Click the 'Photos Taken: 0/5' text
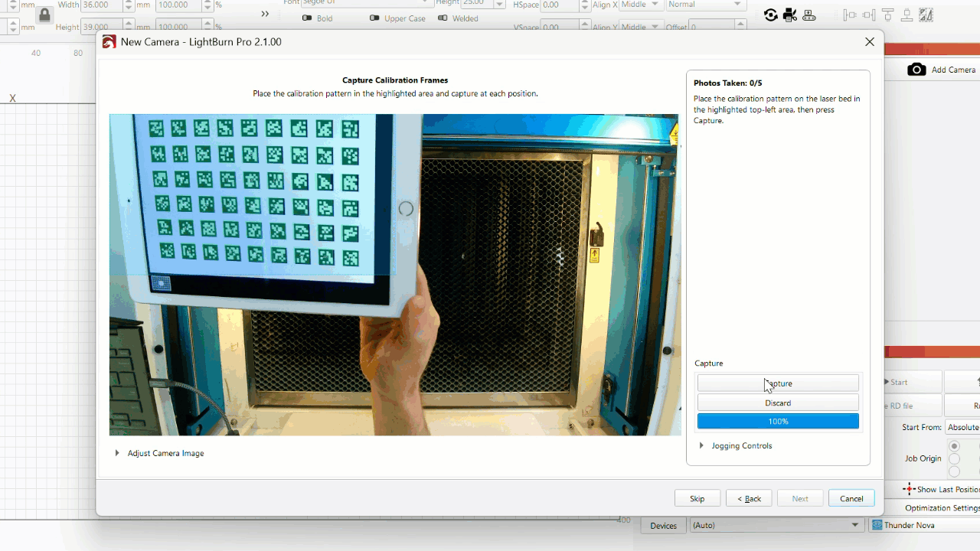The image size is (980, 551). click(x=727, y=83)
